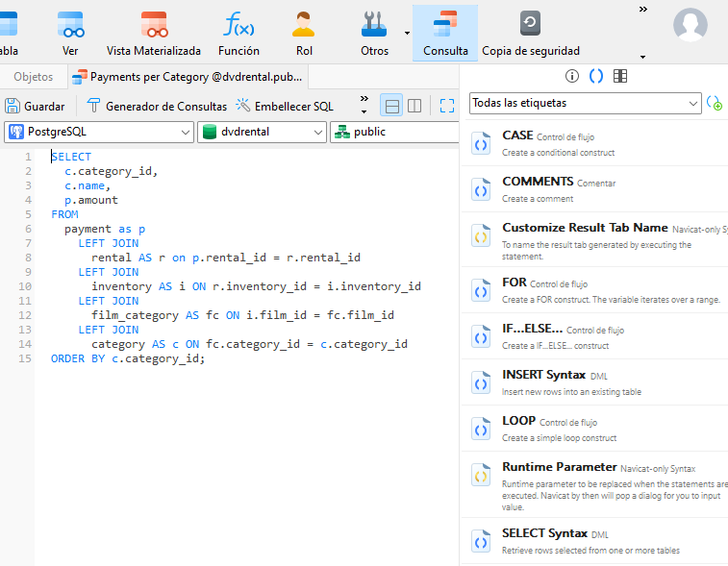Select the FOR snippet

[594, 290]
